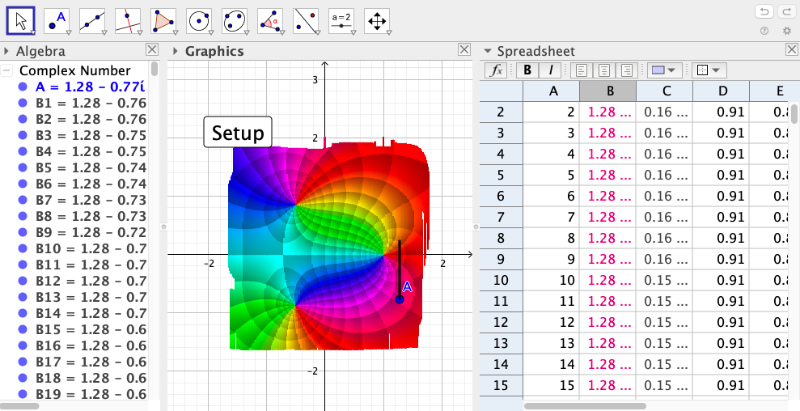Click cell D5 showing 0.91
The width and height of the screenshot is (800, 411).
pyautogui.click(x=721, y=175)
